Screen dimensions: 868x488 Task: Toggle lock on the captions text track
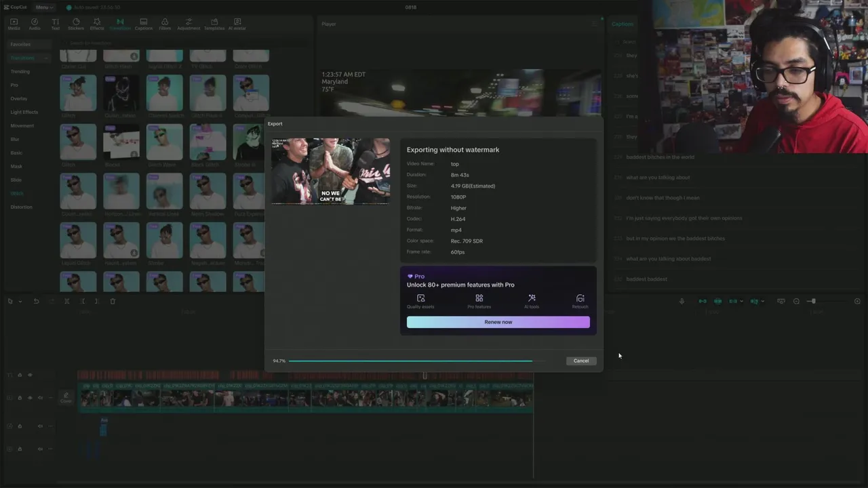20,375
